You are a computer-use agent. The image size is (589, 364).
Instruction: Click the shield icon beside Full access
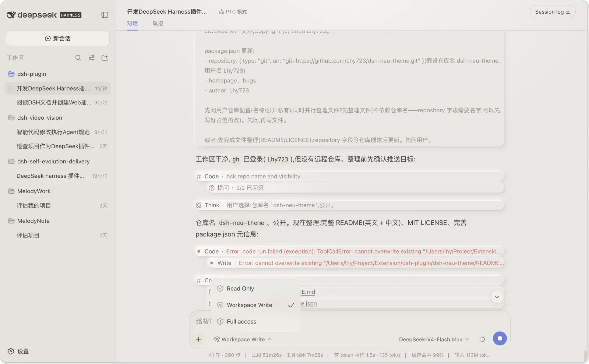coord(220,322)
